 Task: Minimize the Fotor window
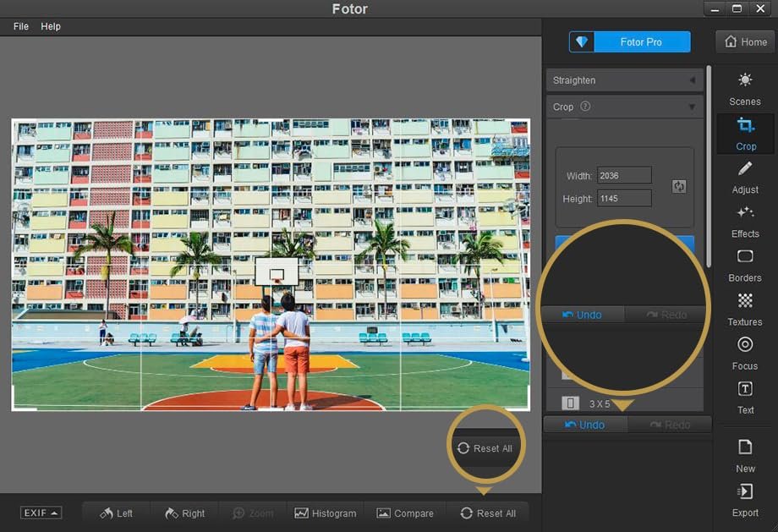click(x=715, y=8)
